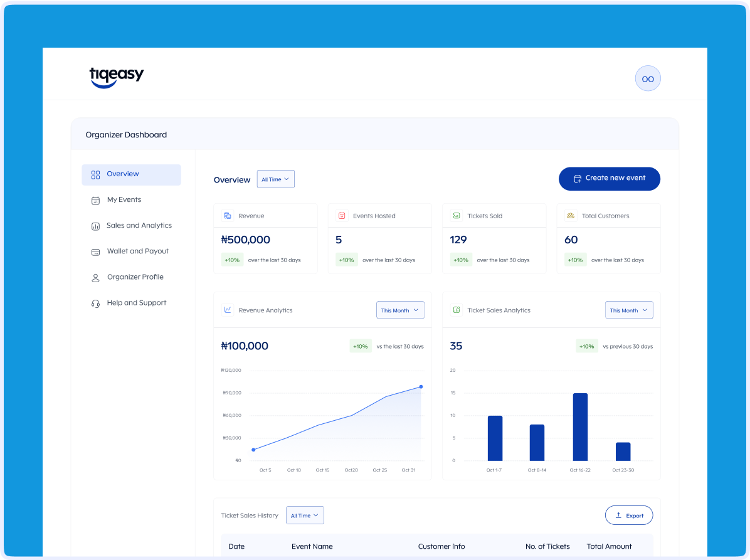Image resolution: width=750 pixels, height=560 pixels.
Task: Click the Tickets Sold ticket icon
Action: 457,216
